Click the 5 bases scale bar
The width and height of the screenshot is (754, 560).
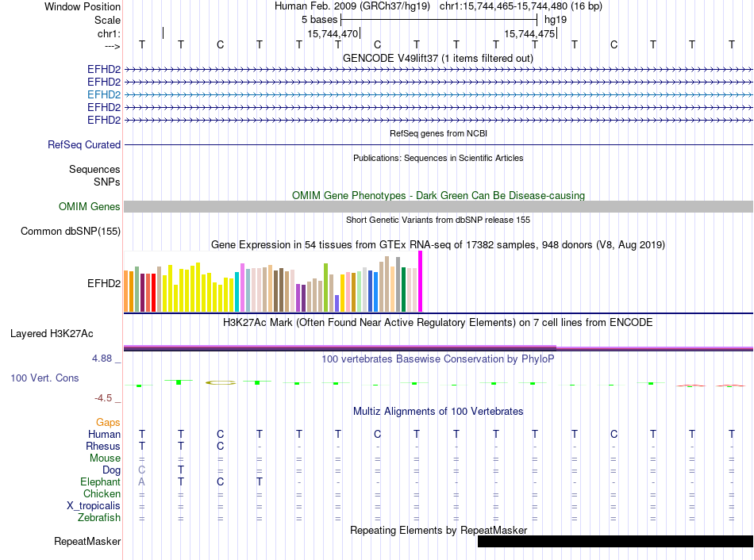point(439,20)
